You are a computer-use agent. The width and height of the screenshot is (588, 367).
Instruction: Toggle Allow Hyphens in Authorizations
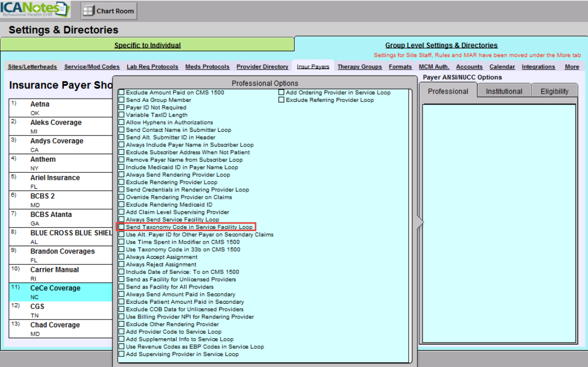pyautogui.click(x=121, y=122)
